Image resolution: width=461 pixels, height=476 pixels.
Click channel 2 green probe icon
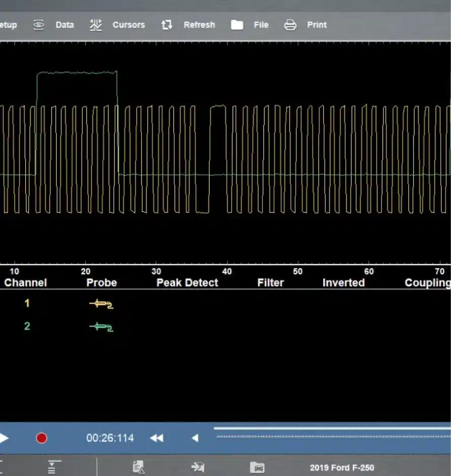(101, 327)
